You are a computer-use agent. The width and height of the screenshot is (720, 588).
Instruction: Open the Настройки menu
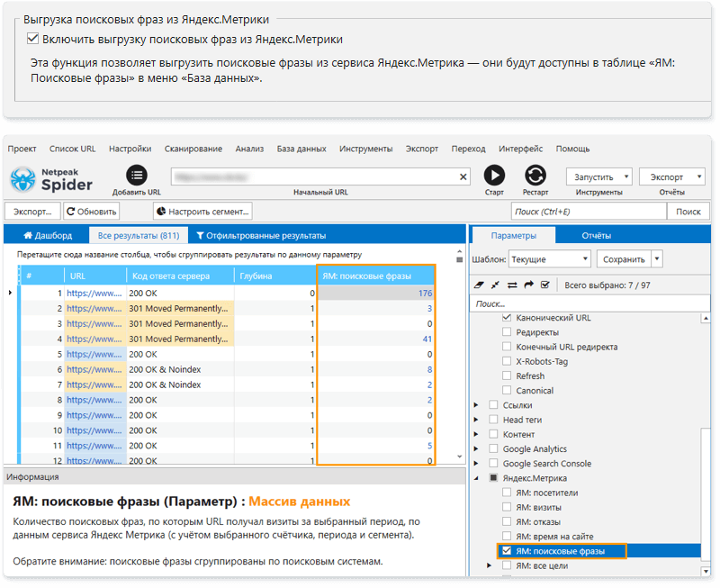click(130, 149)
